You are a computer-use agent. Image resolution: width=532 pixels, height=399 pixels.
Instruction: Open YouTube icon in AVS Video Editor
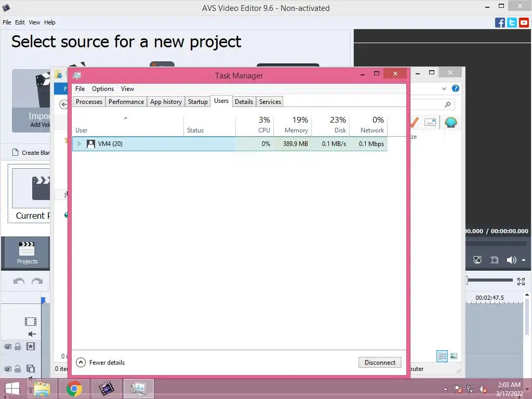coord(524,23)
